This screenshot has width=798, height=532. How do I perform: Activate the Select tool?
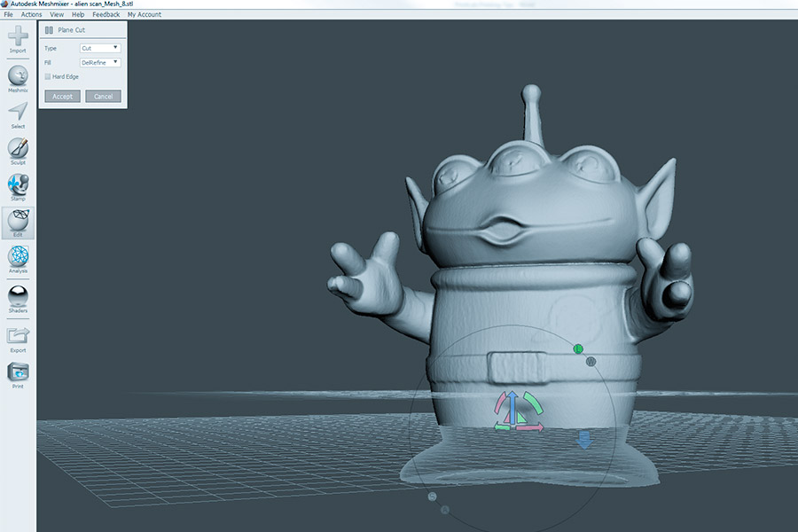tap(18, 113)
